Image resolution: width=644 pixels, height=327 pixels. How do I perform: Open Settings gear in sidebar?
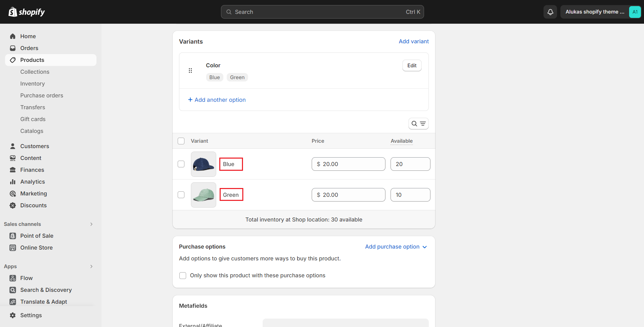13,315
